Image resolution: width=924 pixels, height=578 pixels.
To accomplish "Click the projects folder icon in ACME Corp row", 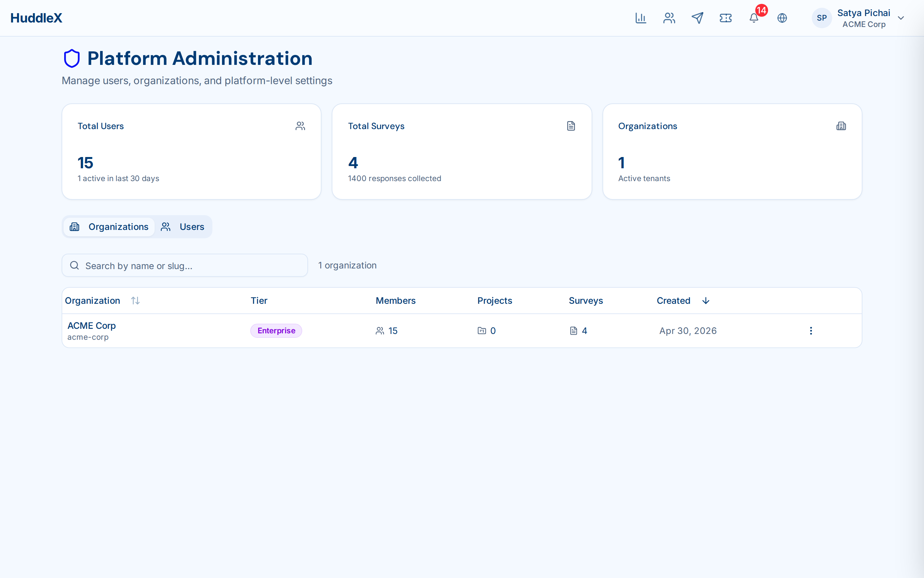I will (482, 331).
